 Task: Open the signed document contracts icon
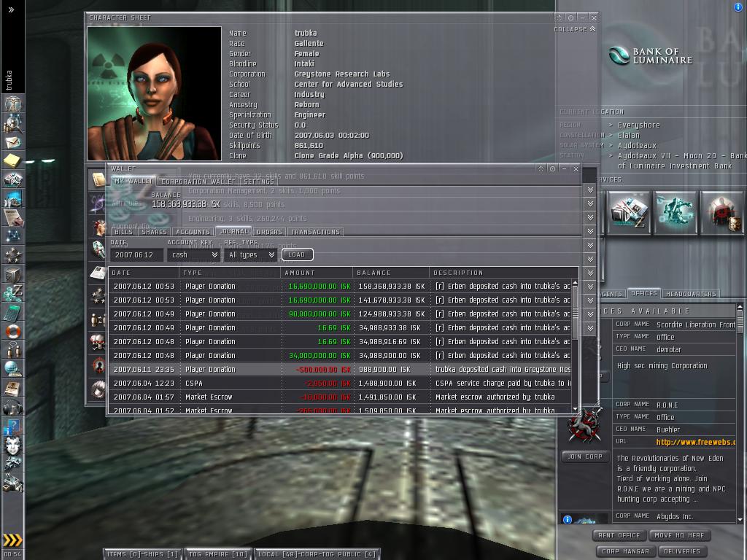click(x=13, y=217)
